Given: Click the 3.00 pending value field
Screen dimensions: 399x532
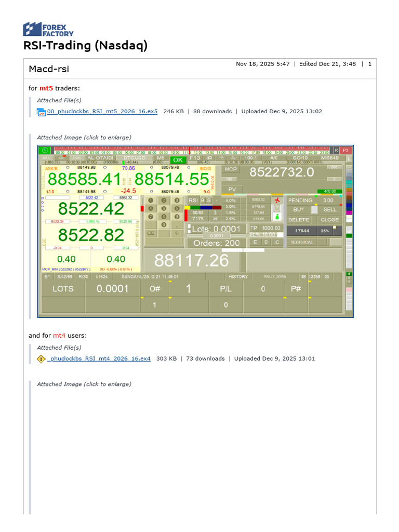Looking at the screenshot, I should pos(328,200).
